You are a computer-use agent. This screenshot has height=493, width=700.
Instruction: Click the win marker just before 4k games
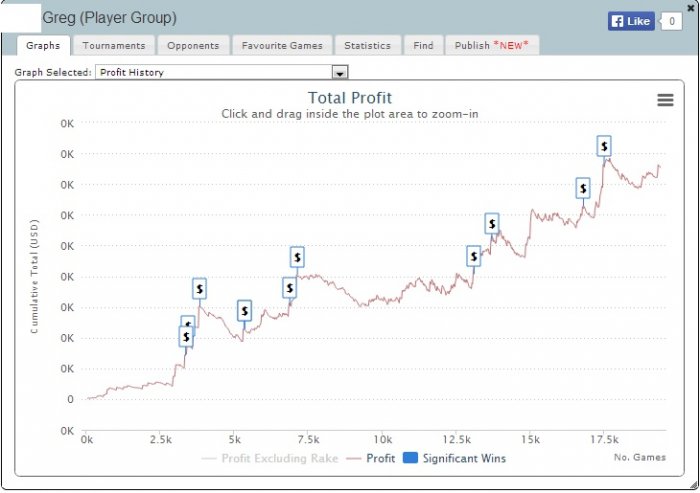tap(199, 289)
